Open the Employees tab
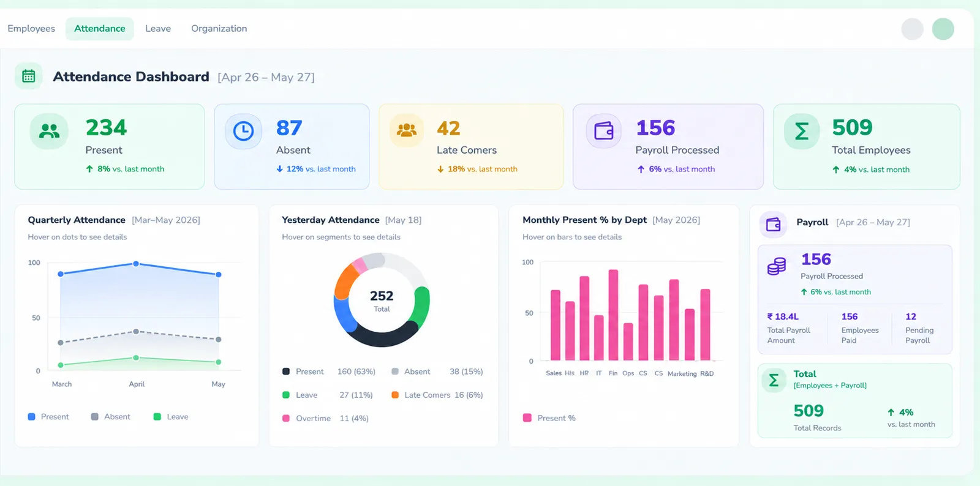The width and height of the screenshot is (980, 486). [x=31, y=28]
